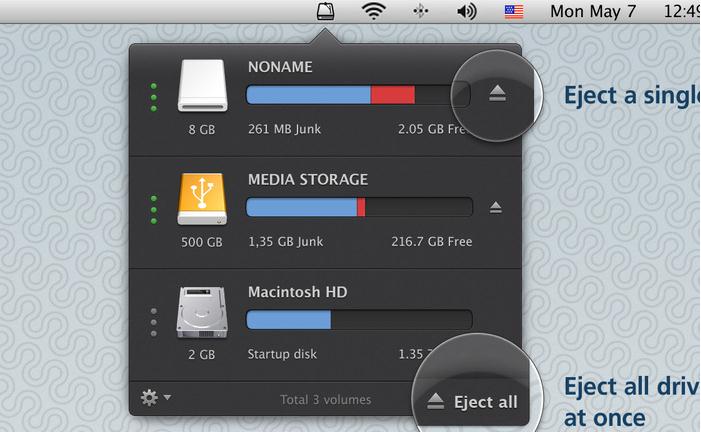Open the gear settings menu
The height and width of the screenshot is (432, 701).
155,397
